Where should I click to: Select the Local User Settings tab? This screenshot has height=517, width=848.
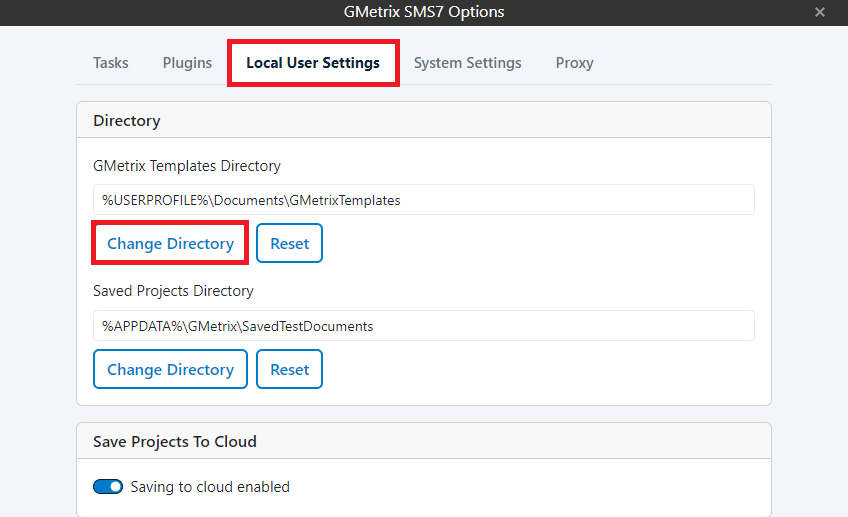[313, 63]
